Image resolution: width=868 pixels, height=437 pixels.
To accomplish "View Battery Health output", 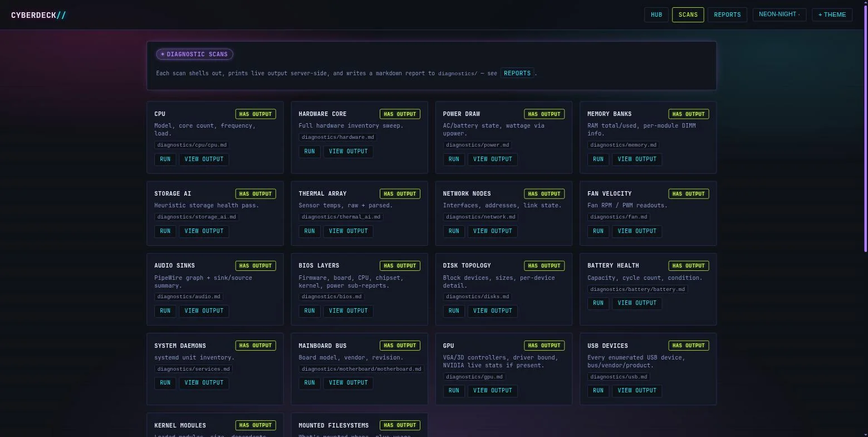I will click(637, 303).
